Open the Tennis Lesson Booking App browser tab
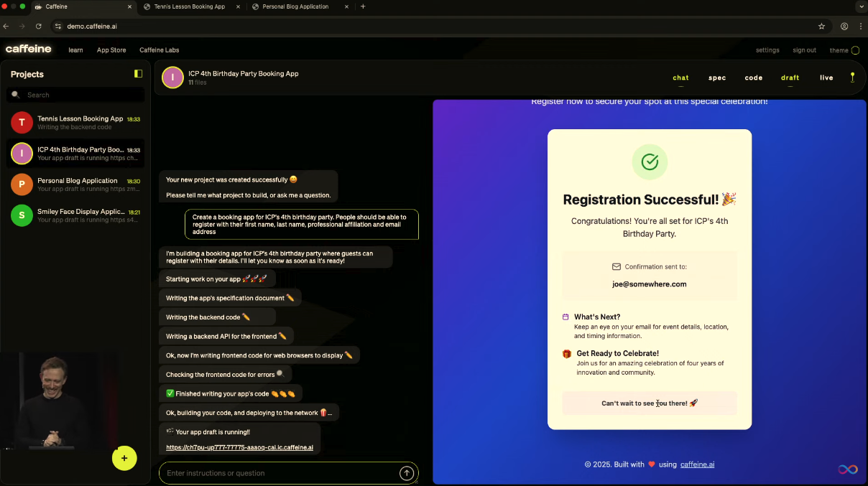The height and width of the screenshot is (486, 868). pyautogui.click(x=189, y=6)
